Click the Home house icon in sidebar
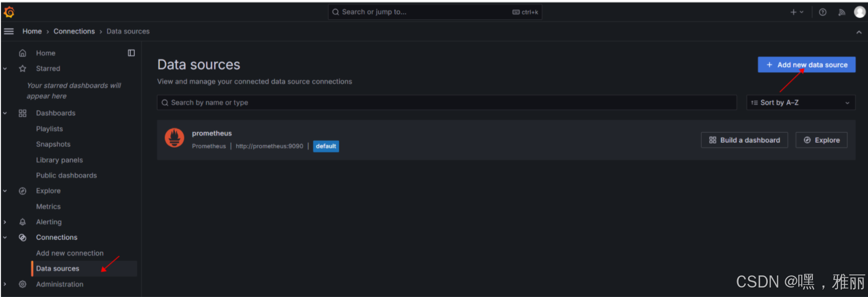Image resolution: width=868 pixels, height=297 pixels. (x=23, y=53)
